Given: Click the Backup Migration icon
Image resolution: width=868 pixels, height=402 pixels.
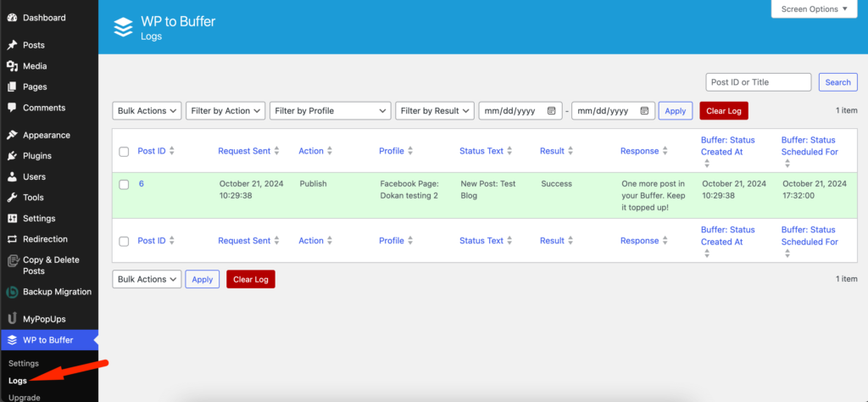Looking at the screenshot, I should (x=12, y=292).
